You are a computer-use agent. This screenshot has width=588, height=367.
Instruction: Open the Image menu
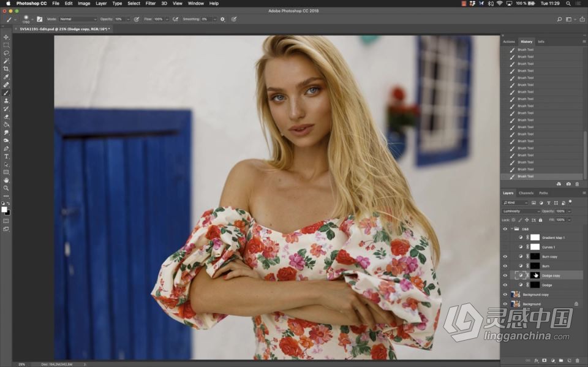coord(84,4)
